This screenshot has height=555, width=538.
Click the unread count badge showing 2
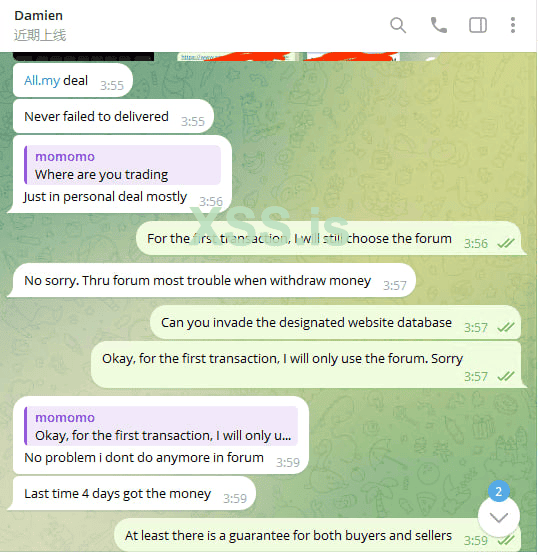click(498, 491)
